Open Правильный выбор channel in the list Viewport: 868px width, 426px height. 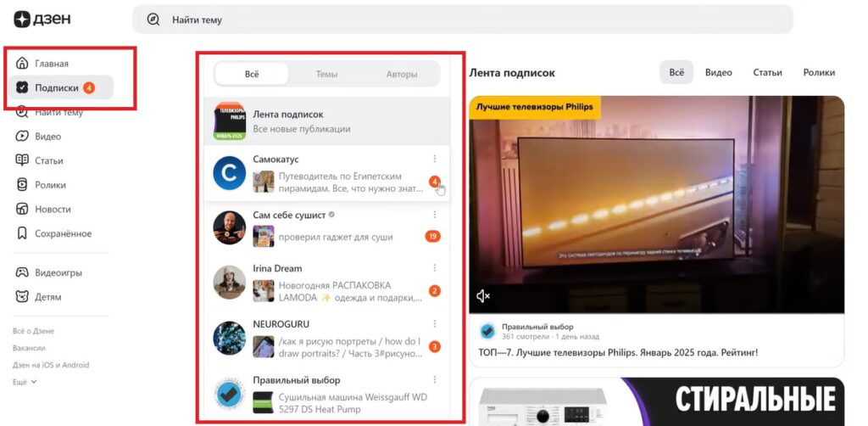click(296, 380)
